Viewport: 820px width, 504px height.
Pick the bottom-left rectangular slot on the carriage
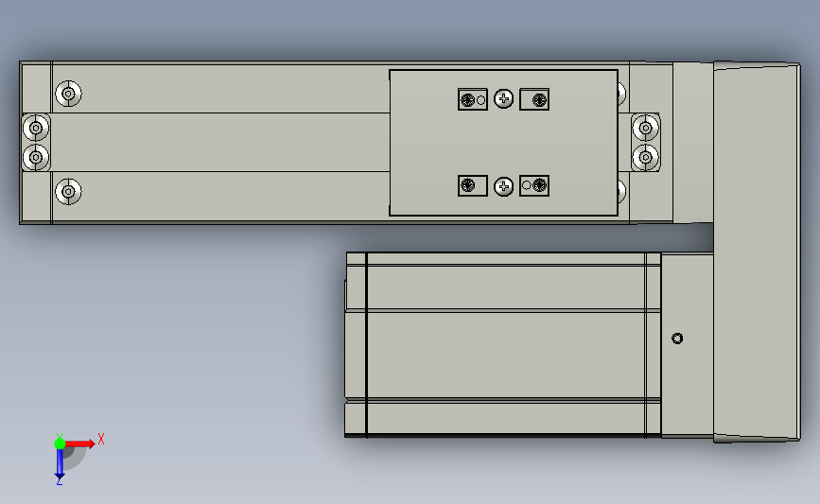coord(473,185)
